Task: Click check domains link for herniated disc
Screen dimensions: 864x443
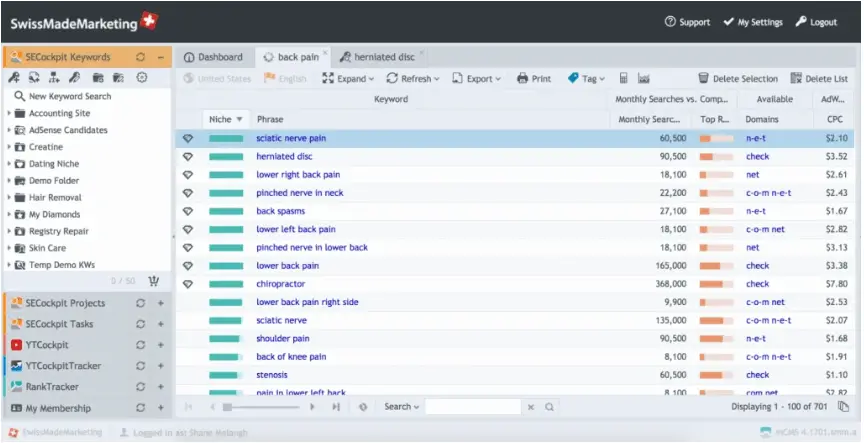Action: pos(758,156)
